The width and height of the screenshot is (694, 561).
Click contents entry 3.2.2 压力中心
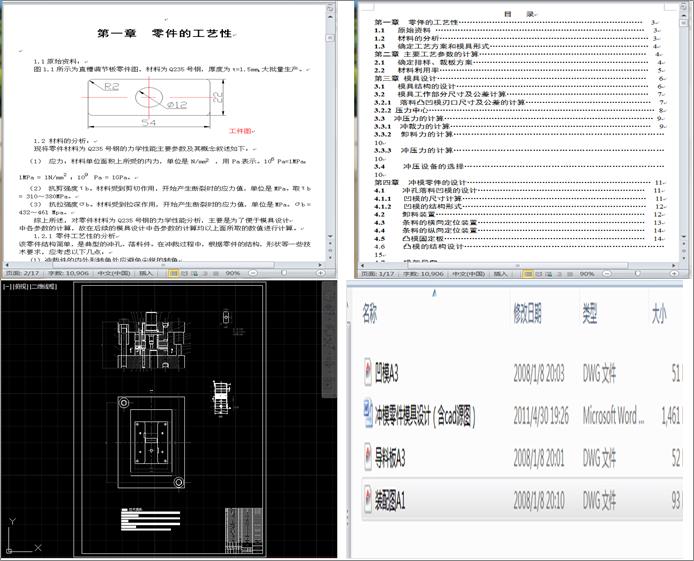pos(519,110)
